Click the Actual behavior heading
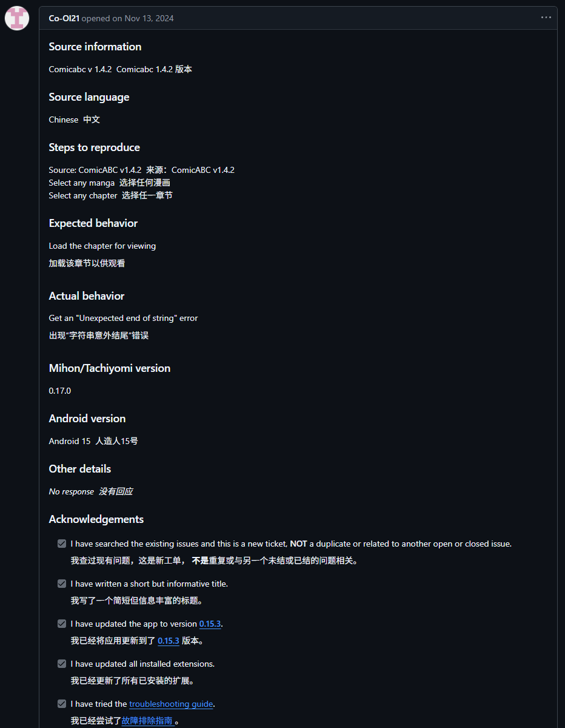The height and width of the screenshot is (728, 565). 87,296
